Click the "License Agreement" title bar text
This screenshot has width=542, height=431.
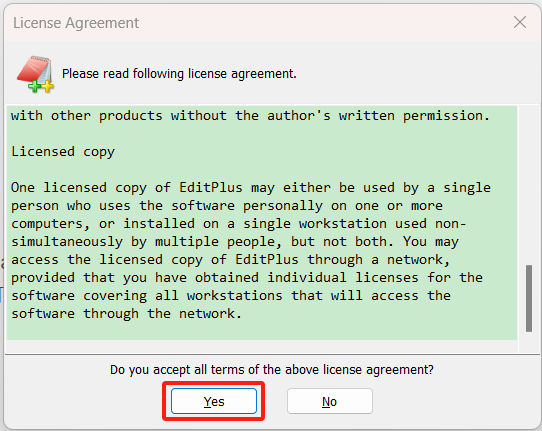76,23
